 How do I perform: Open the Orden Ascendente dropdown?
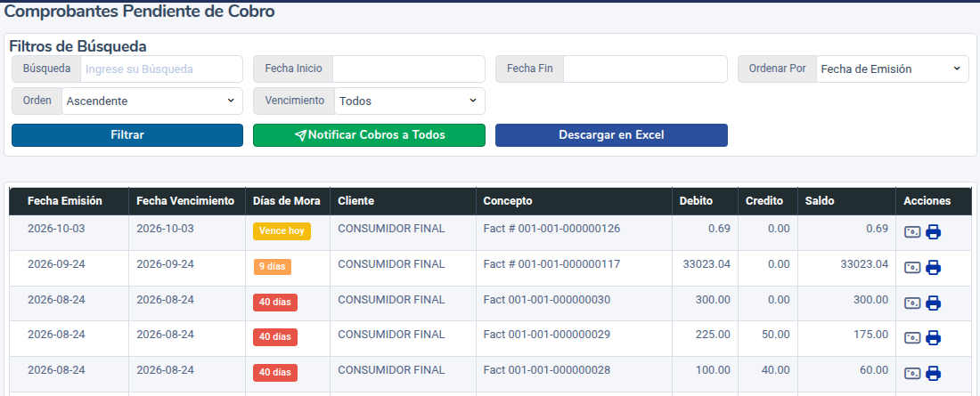(151, 101)
